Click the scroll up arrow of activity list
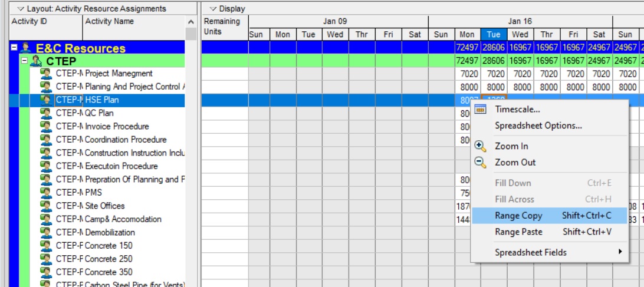 coord(190,22)
